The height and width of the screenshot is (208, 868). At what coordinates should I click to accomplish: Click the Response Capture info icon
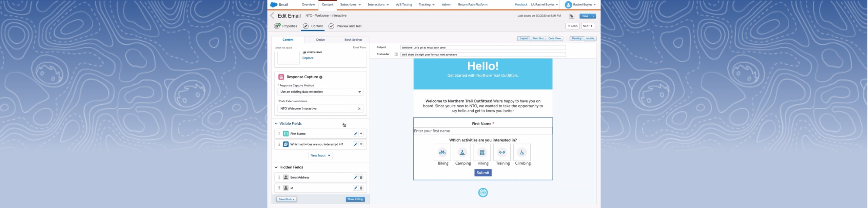321,77
